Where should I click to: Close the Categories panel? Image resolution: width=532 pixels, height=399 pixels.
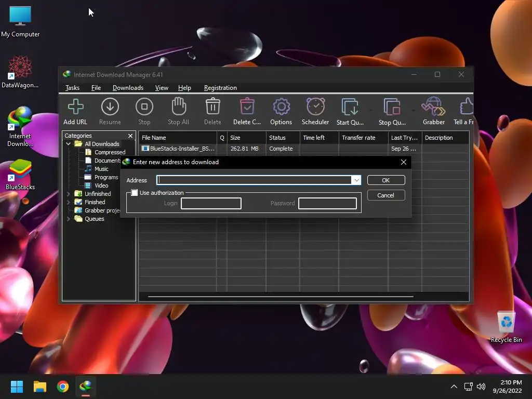tap(130, 136)
